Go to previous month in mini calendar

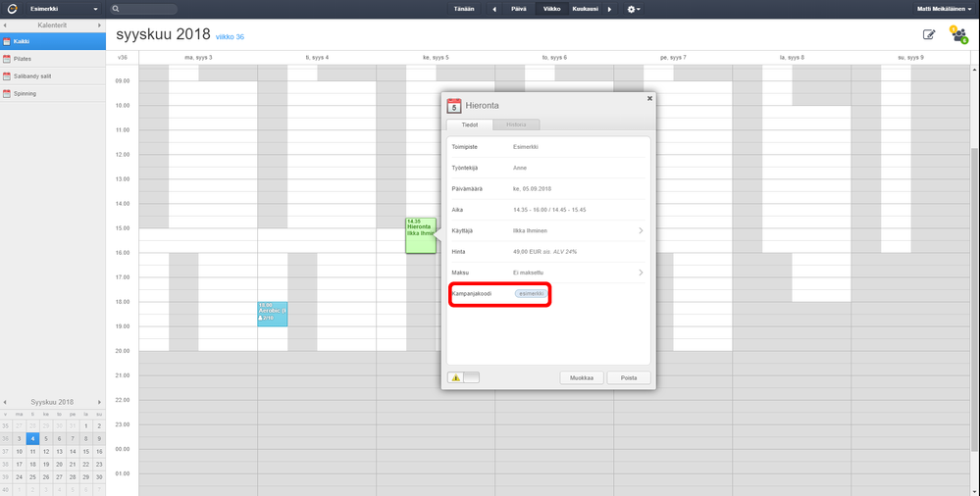click(x=5, y=402)
